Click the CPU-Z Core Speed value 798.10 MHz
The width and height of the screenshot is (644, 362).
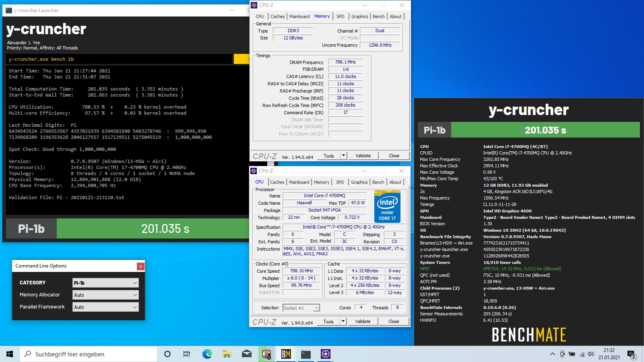point(301,271)
